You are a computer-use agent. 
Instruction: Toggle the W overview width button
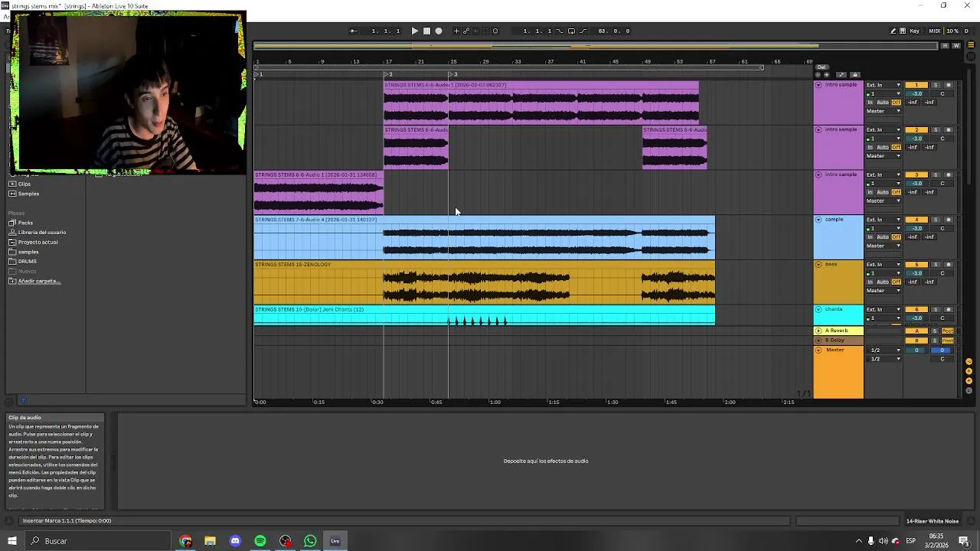(956, 46)
